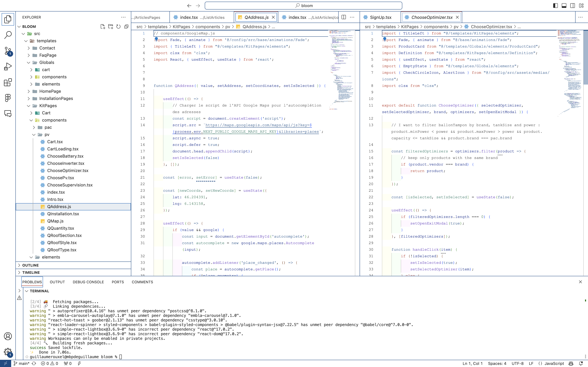Image resolution: width=588 pixels, height=367 pixels.
Task: Switch to the DEBUG CONSOLE tab
Action: coord(88,282)
